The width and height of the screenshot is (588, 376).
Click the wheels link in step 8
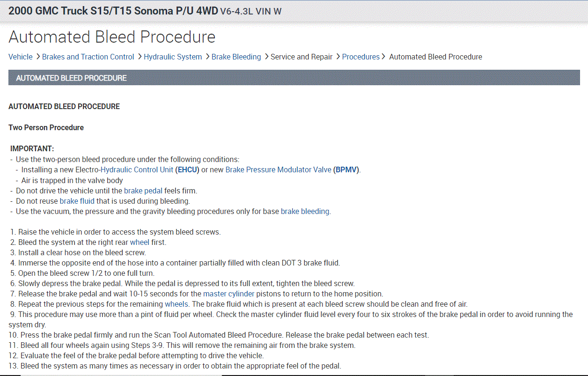click(176, 304)
